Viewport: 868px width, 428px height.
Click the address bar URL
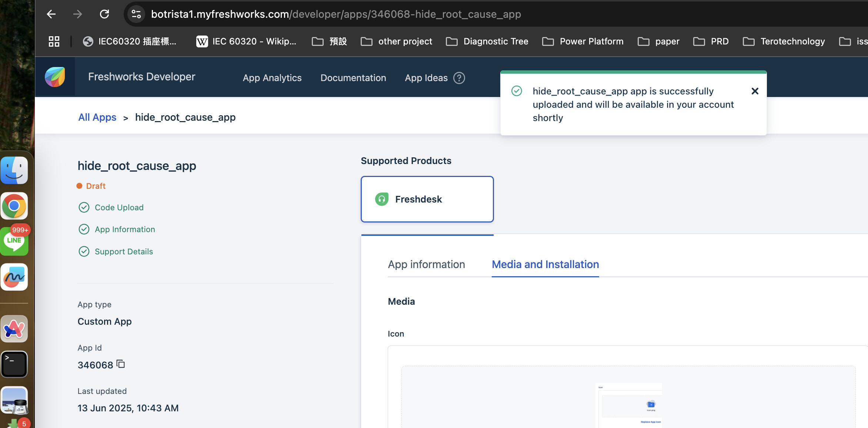click(335, 14)
